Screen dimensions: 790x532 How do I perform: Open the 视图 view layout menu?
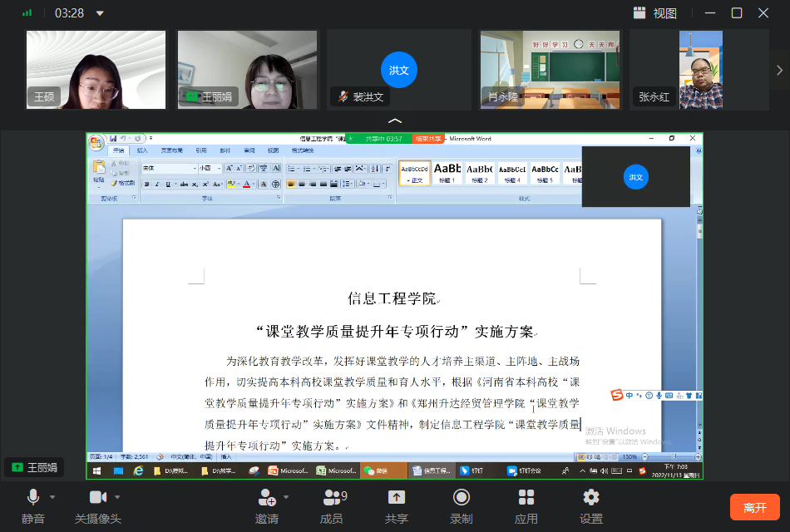[655, 13]
